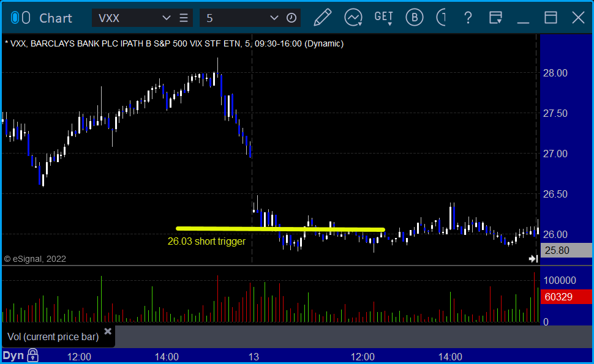Click the chart title VXX Barclays text

pyautogui.click(x=175, y=43)
